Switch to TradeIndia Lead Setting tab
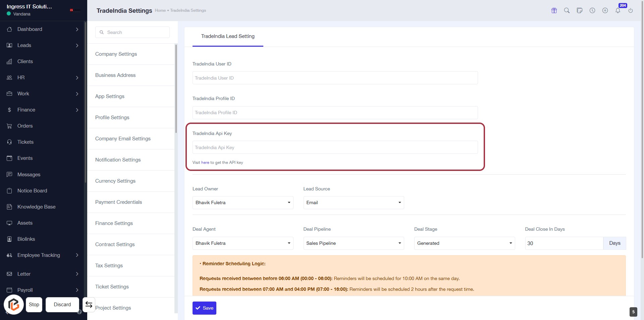Image resolution: width=644 pixels, height=320 pixels. [x=228, y=36]
